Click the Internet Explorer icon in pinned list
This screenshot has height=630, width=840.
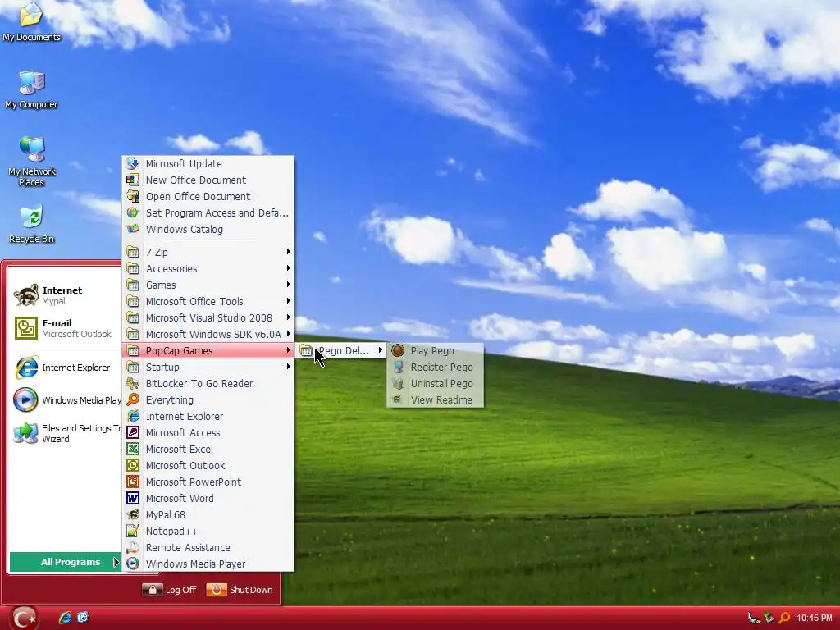[25, 367]
